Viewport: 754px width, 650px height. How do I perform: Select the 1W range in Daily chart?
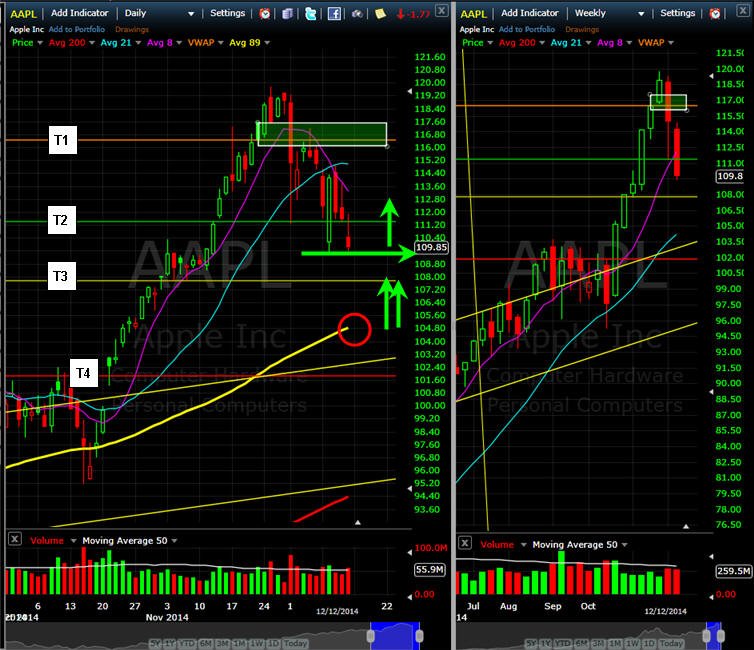pyautogui.click(x=257, y=643)
